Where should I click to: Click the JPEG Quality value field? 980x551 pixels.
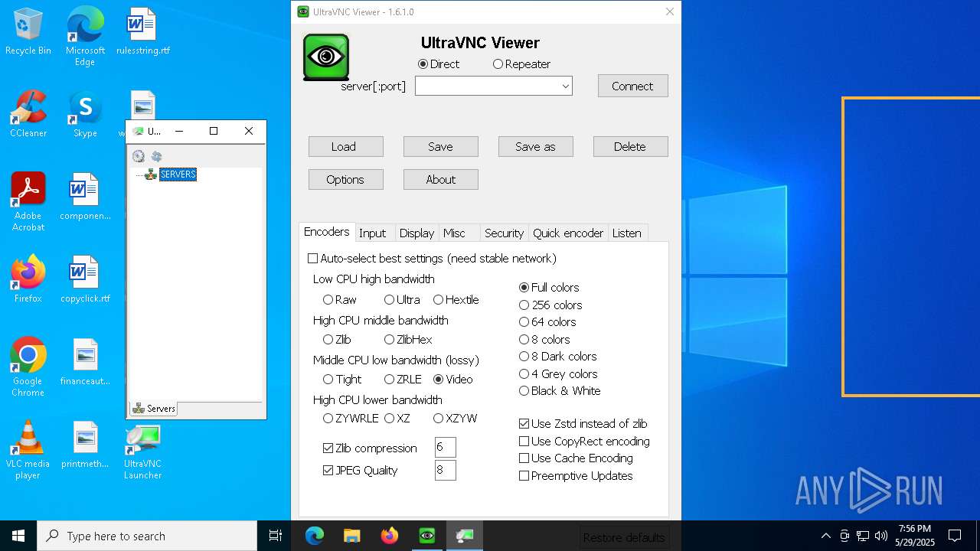(445, 470)
